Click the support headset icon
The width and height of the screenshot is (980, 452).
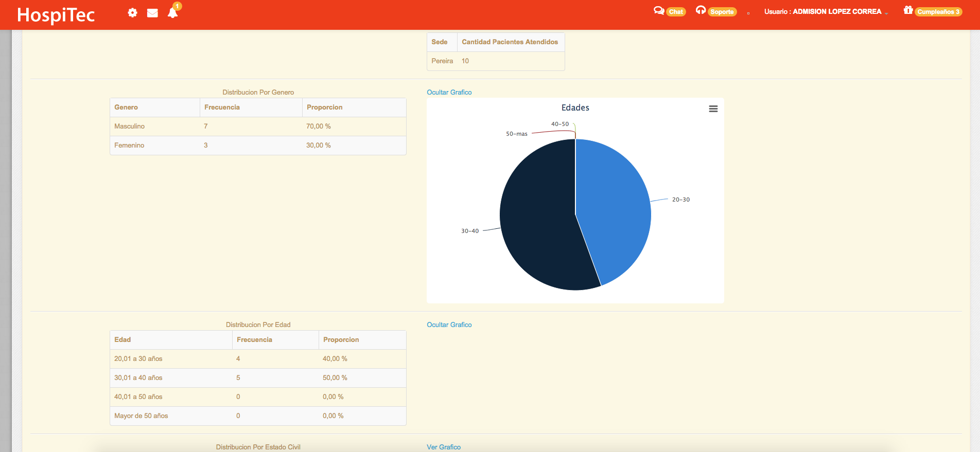701,10
